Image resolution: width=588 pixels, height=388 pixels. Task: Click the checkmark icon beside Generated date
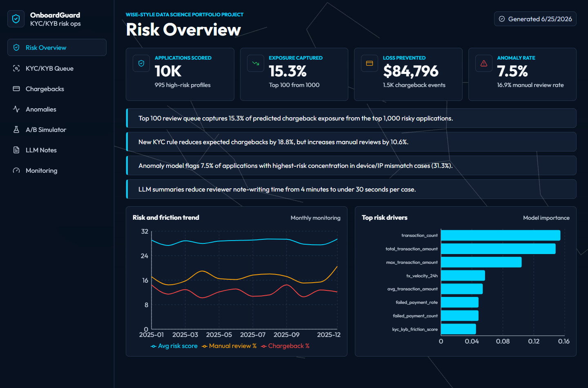(502, 19)
